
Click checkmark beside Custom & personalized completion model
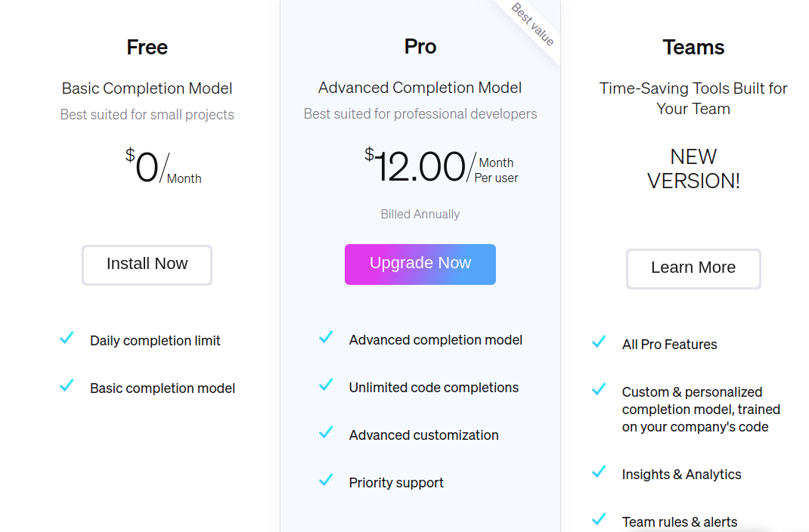[599, 390]
